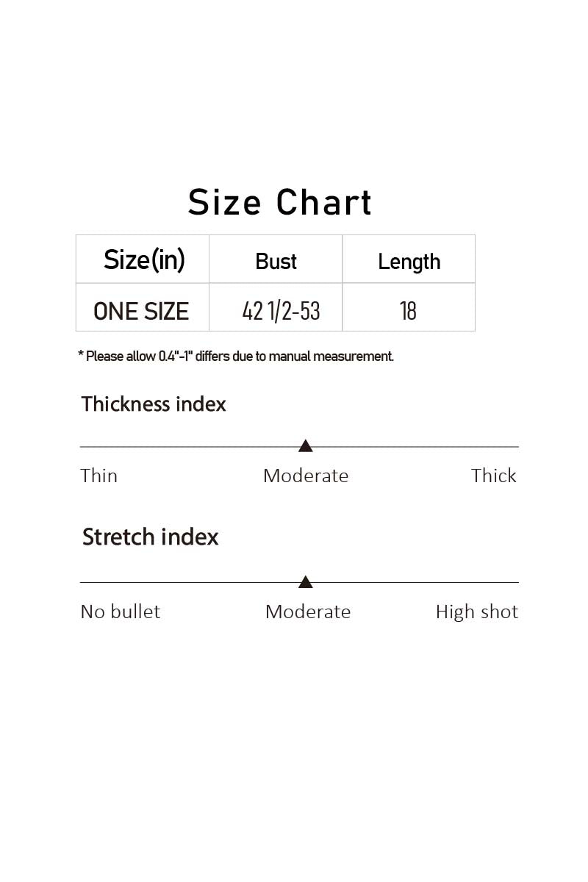This screenshot has height=882, width=588.
Task: Click the Thickness index slider line
Action: pos(299,446)
